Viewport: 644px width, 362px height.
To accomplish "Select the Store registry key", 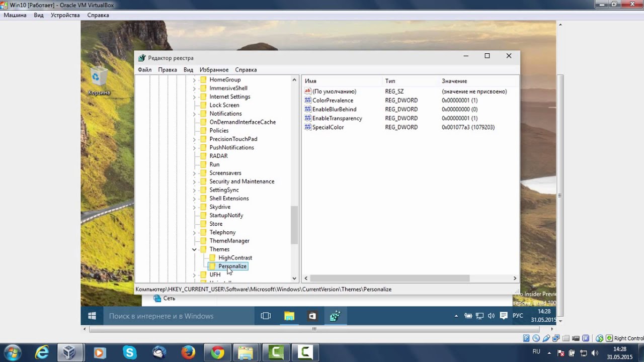I will point(216,224).
